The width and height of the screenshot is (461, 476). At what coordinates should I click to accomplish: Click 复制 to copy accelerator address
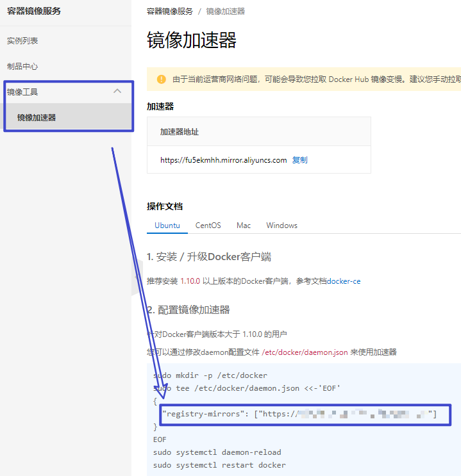click(300, 160)
